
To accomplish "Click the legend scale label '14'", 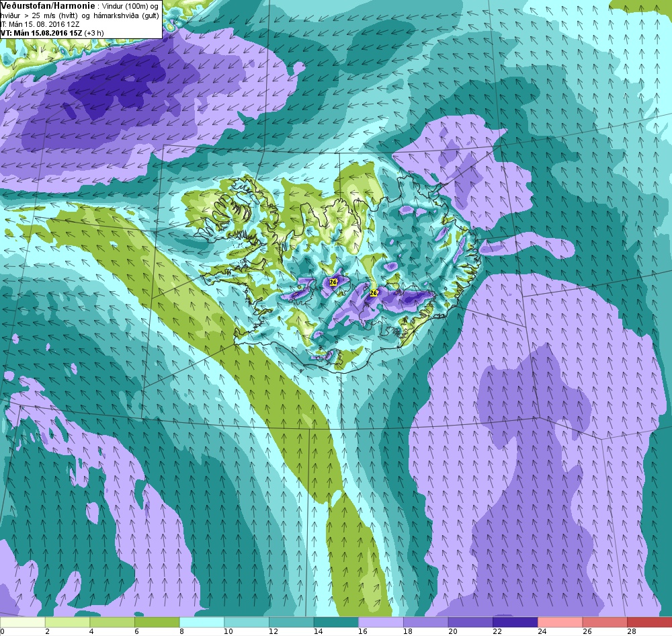I will [x=318, y=631].
